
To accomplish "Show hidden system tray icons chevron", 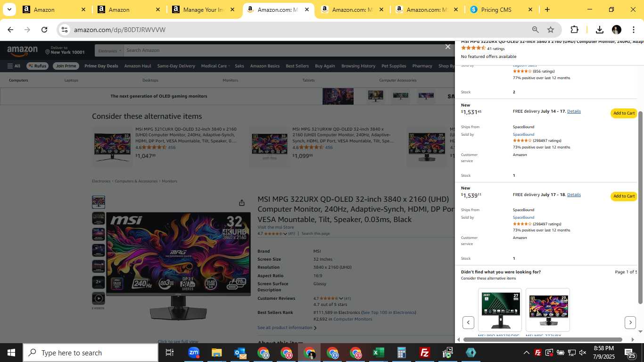I will [x=526, y=353].
